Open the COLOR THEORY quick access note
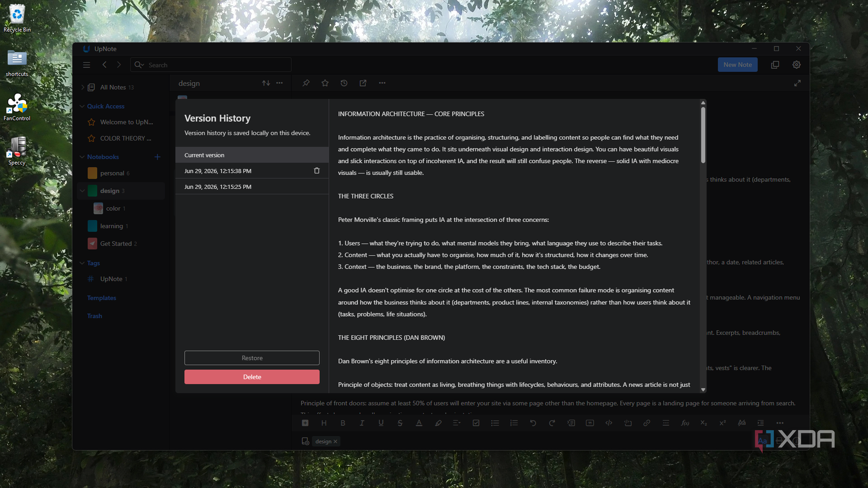 coord(125,138)
